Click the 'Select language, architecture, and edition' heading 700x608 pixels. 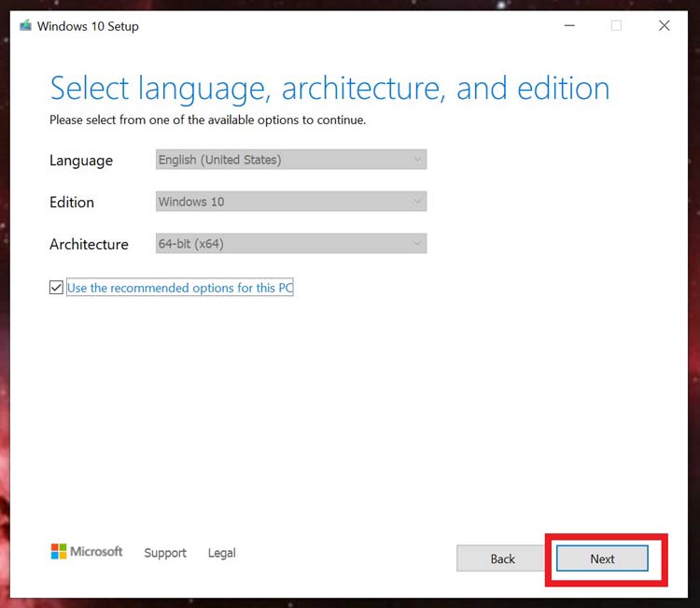click(329, 89)
